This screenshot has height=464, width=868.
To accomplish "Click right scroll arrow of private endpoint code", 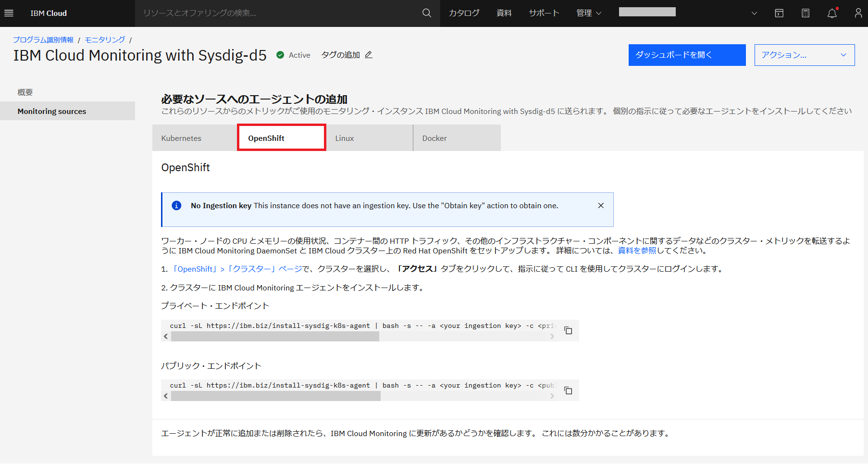I will [552, 337].
